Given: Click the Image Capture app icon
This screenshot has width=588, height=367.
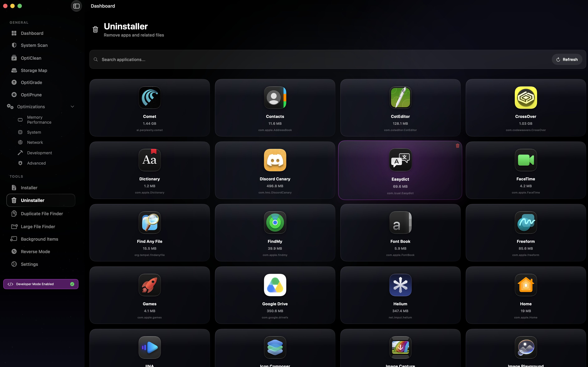Looking at the screenshot, I should point(400,347).
